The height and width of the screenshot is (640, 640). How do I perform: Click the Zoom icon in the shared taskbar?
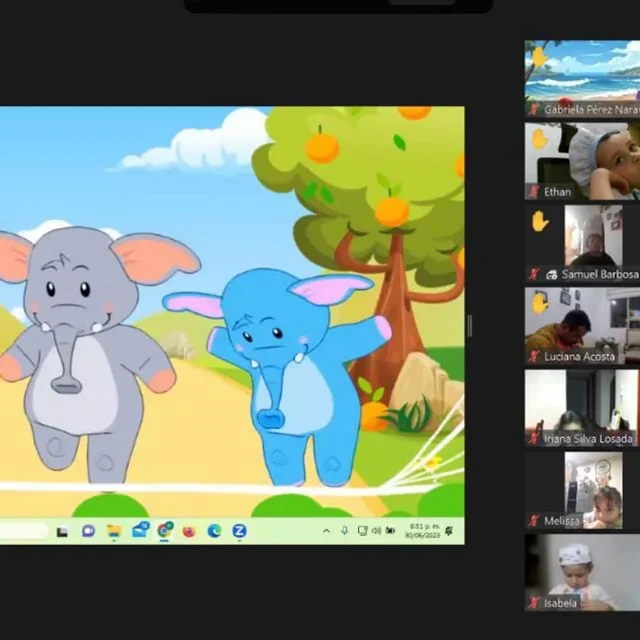[240, 531]
